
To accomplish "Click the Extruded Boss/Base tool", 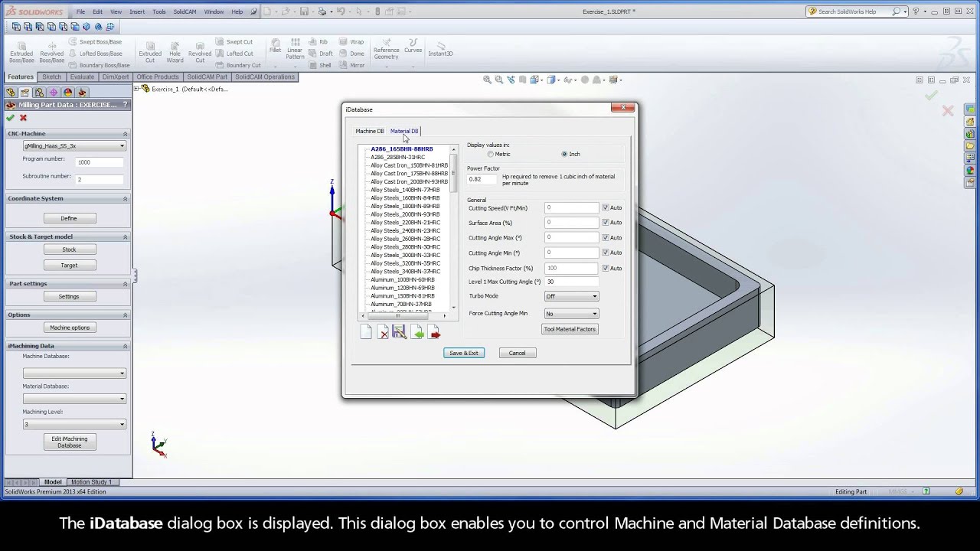I will [21, 53].
